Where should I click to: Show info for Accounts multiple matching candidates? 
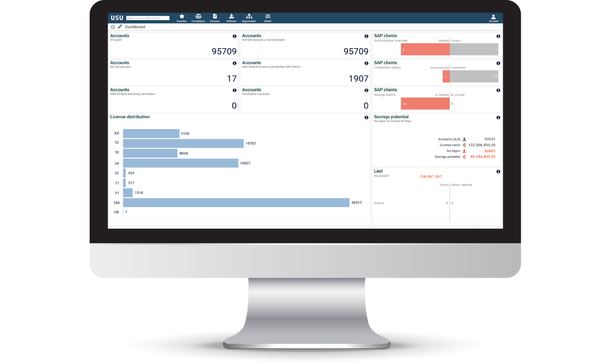(x=234, y=91)
